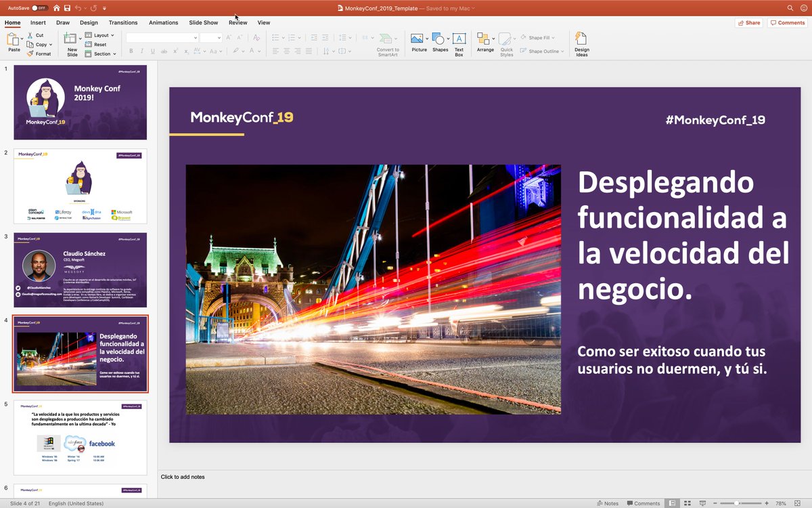
Task: Switch to the Design tab
Action: (x=89, y=22)
